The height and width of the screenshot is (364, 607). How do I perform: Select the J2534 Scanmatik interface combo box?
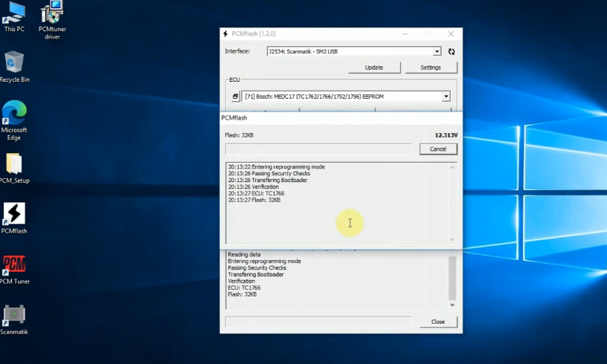click(x=354, y=51)
